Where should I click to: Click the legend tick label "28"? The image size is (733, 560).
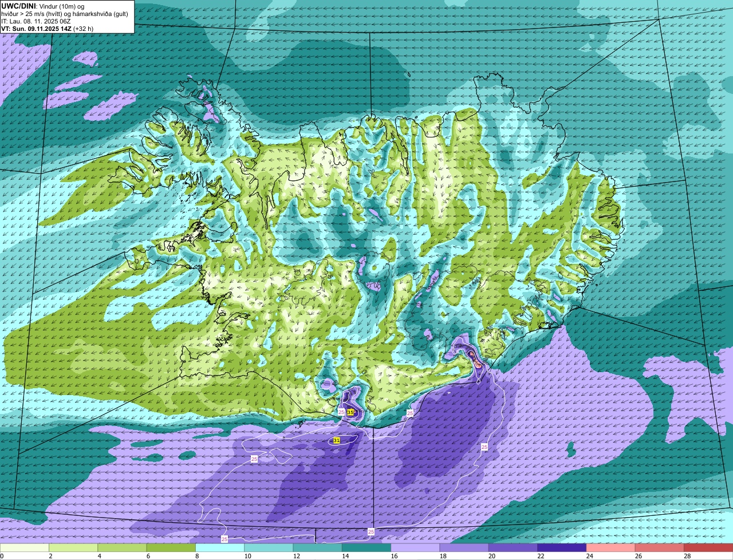pyautogui.click(x=687, y=556)
